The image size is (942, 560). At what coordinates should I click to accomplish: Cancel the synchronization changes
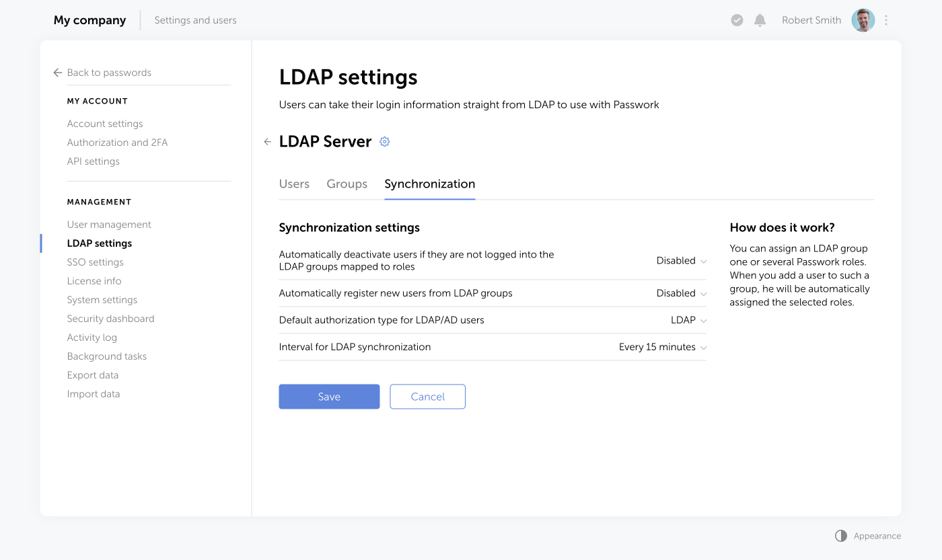[427, 397]
